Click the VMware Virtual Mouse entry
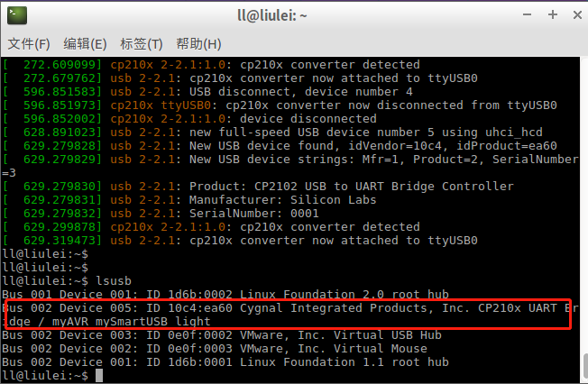 tap(215, 349)
